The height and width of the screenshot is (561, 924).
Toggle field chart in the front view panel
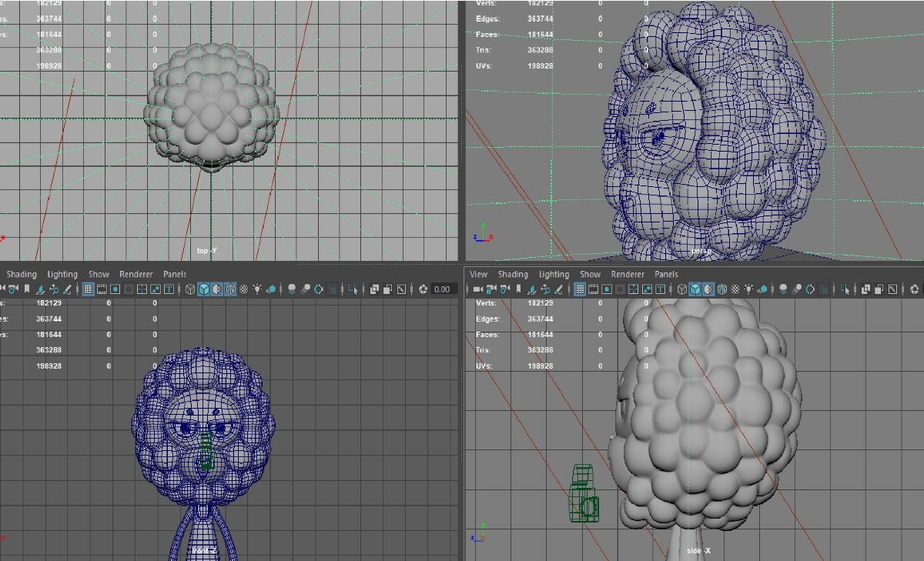[x=142, y=289]
